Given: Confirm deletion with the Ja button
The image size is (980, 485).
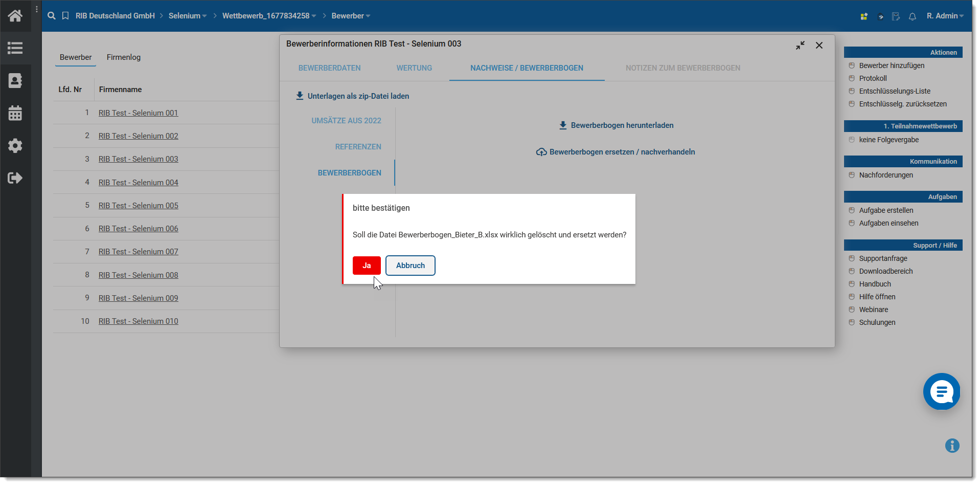Looking at the screenshot, I should click(367, 266).
